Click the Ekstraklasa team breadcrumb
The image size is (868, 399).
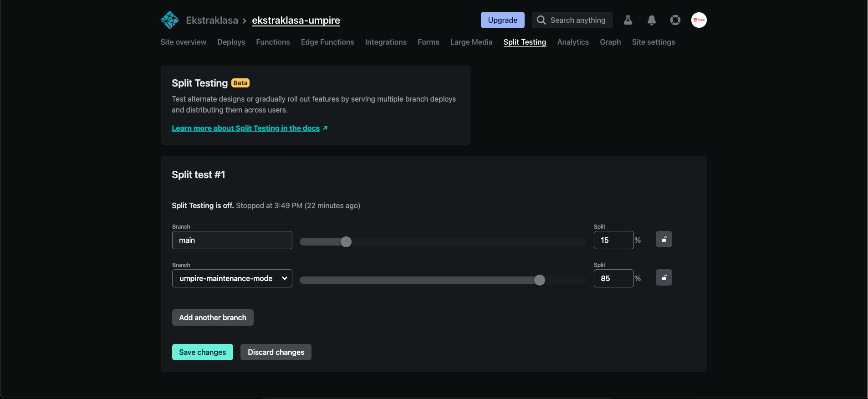[212, 20]
